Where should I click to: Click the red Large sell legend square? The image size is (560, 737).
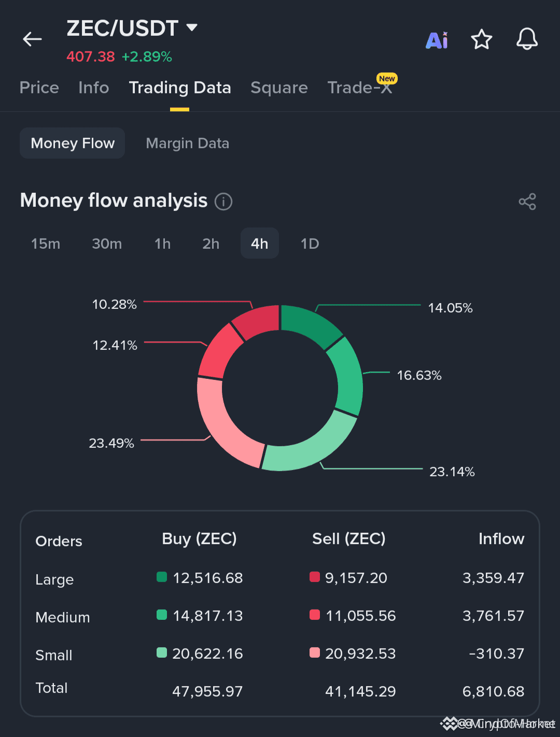[x=315, y=577]
